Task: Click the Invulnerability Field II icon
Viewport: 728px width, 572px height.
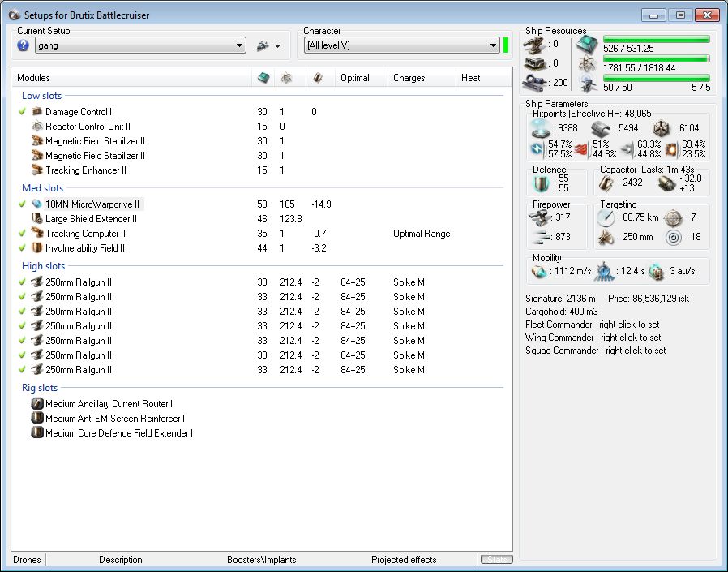Action: (x=36, y=247)
